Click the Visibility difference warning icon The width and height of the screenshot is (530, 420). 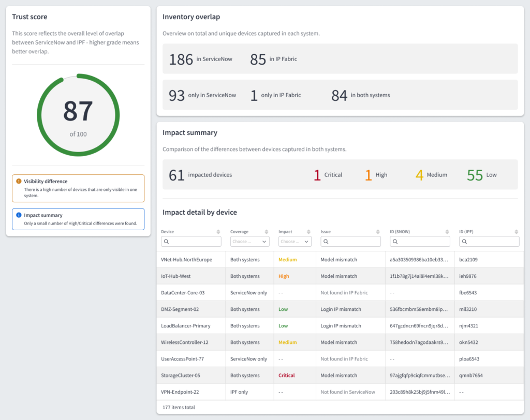(19, 181)
